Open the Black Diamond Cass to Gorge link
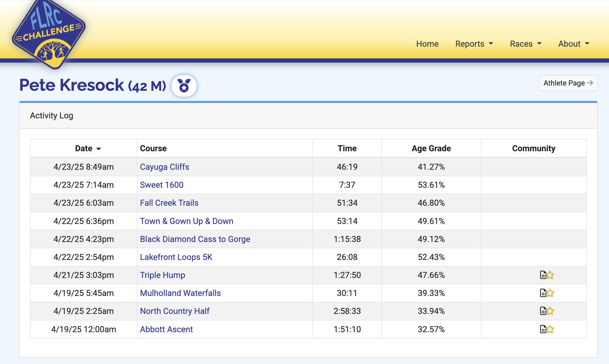609x364 pixels. point(195,239)
